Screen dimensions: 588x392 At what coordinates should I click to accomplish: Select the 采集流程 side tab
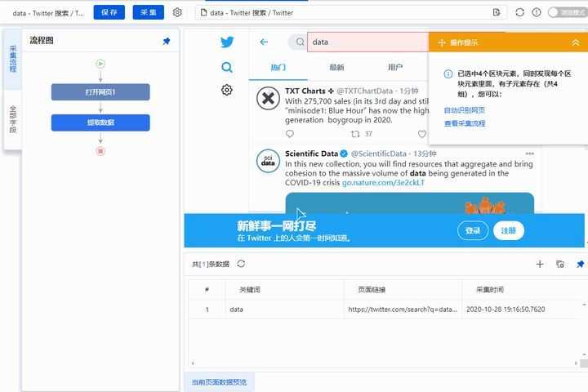click(13, 59)
